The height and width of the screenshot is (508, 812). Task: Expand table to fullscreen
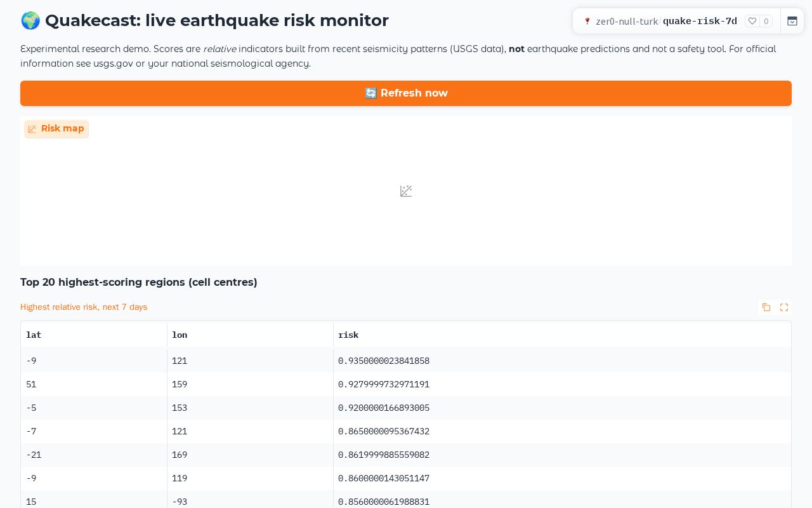pos(784,307)
